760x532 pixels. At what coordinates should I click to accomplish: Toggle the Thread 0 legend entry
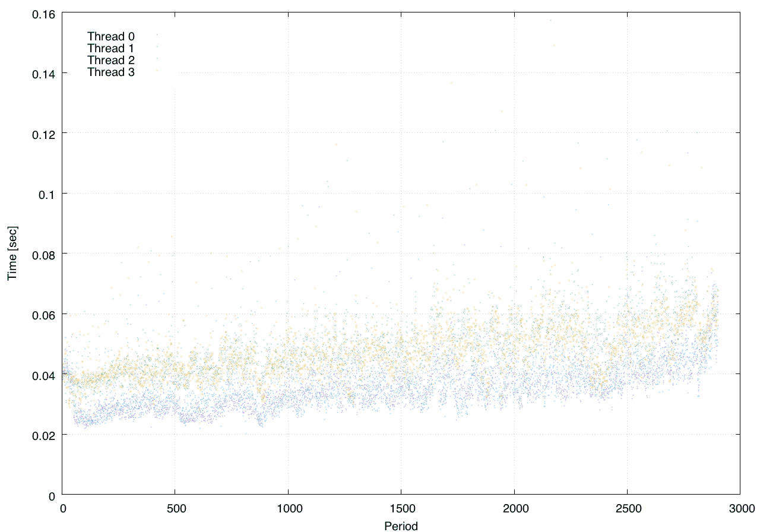pos(110,36)
